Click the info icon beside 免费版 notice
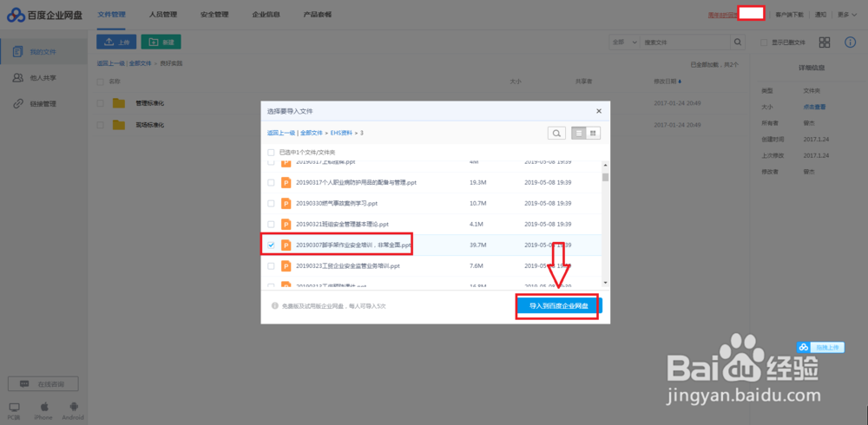The width and height of the screenshot is (868, 425). pos(274,306)
